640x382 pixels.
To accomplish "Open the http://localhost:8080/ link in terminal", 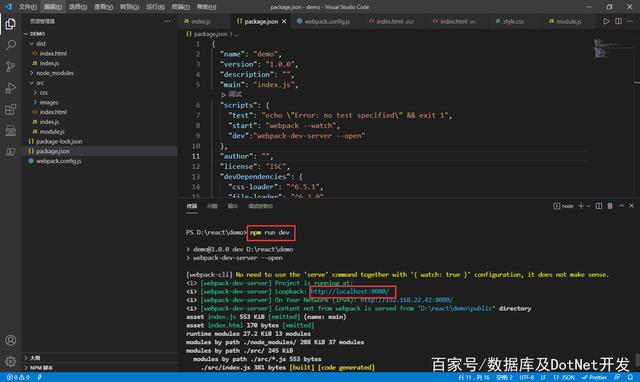I will pos(350,292).
